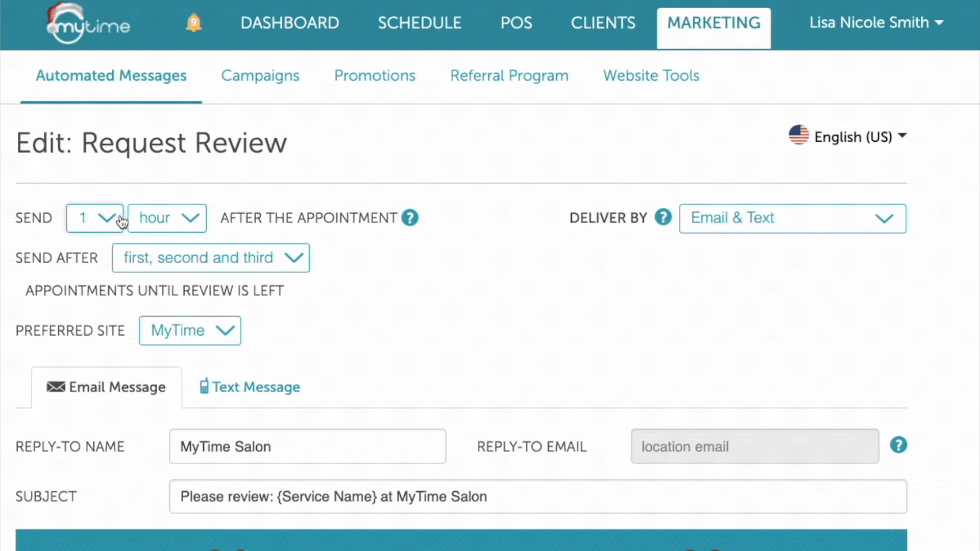
Task: Open Lisa Nicole Smith account menu
Action: (x=876, y=22)
